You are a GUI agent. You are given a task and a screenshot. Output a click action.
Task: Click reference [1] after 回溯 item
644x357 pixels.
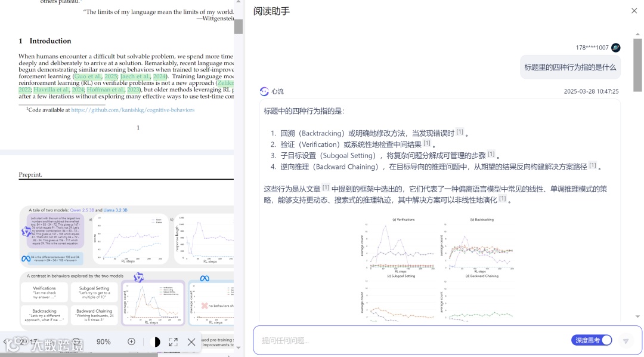click(460, 132)
